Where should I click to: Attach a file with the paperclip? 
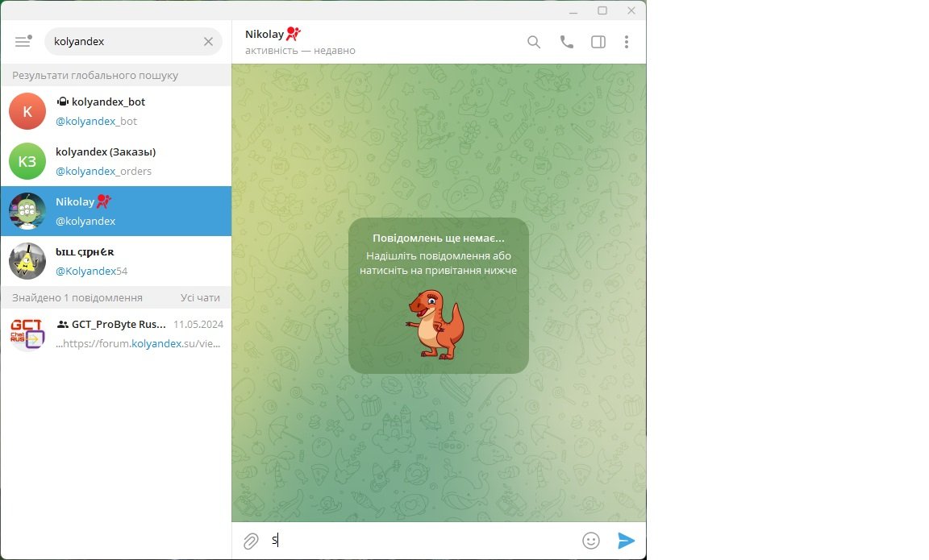251,541
